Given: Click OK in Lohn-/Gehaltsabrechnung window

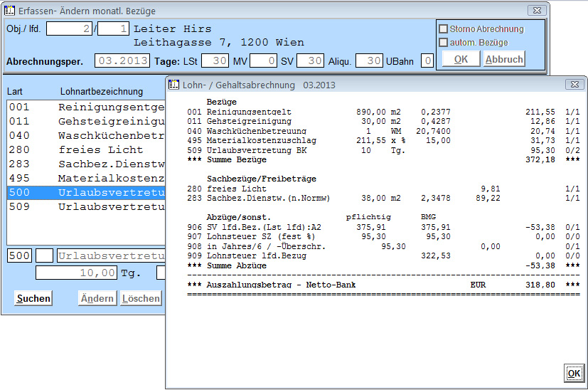Looking at the screenshot, I should (x=574, y=373).
